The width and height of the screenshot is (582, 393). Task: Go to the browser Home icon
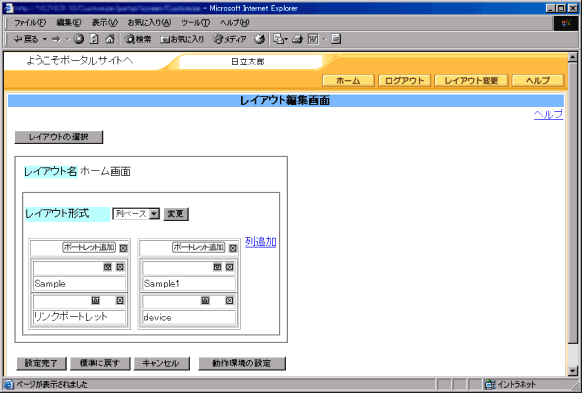click(x=109, y=39)
